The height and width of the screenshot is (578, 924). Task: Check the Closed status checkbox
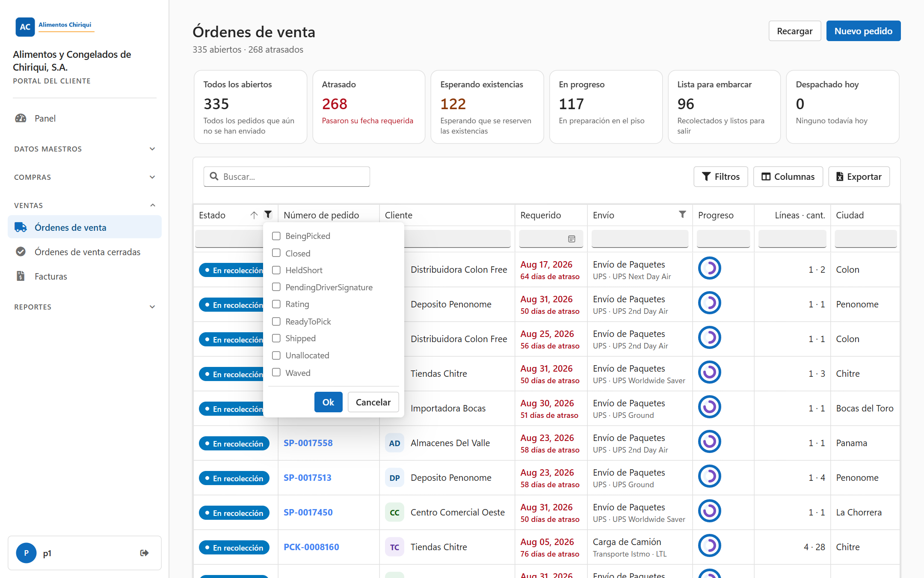(x=276, y=253)
